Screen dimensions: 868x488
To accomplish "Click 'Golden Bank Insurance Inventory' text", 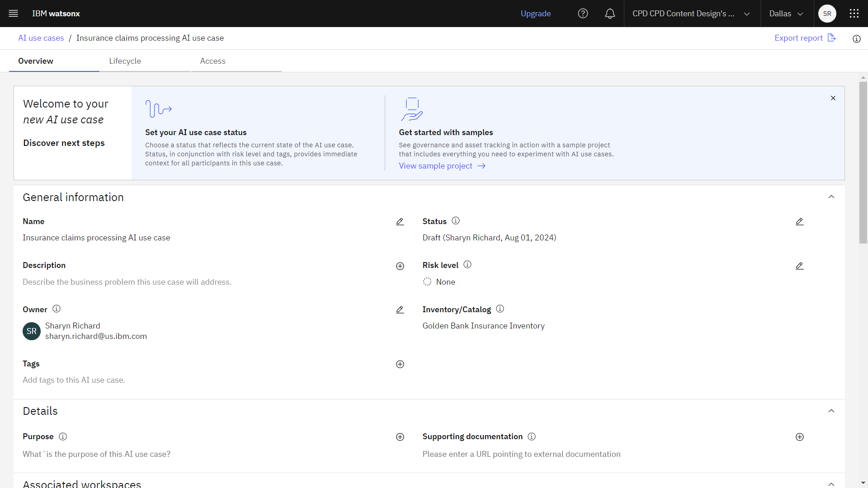I will pyautogui.click(x=483, y=326).
